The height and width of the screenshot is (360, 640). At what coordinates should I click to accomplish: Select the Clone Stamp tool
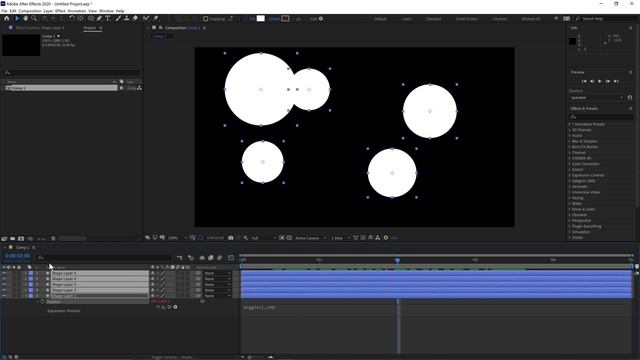127,18
